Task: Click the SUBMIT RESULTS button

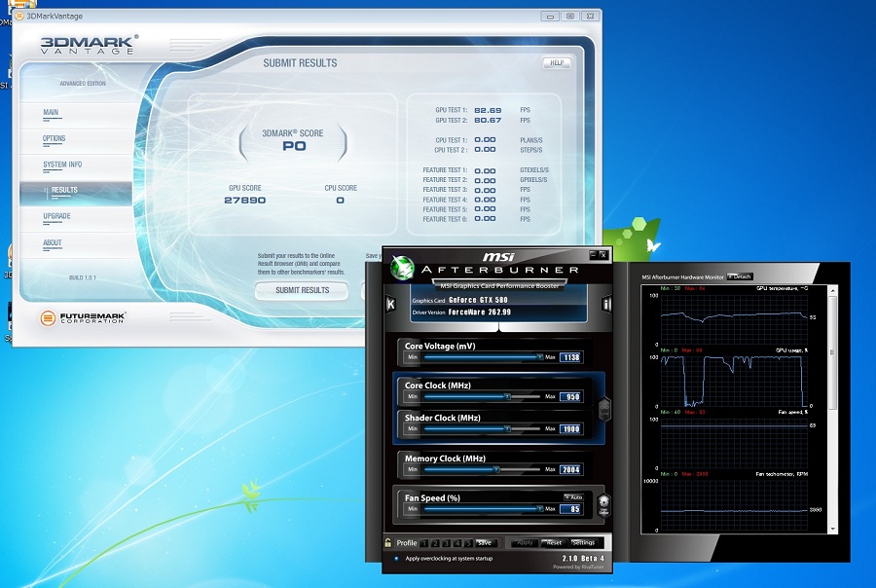Action: (302, 290)
